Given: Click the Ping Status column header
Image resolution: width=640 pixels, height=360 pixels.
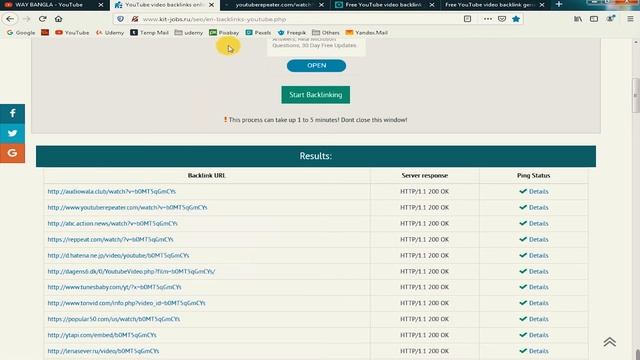Looking at the screenshot, I should [x=533, y=176].
